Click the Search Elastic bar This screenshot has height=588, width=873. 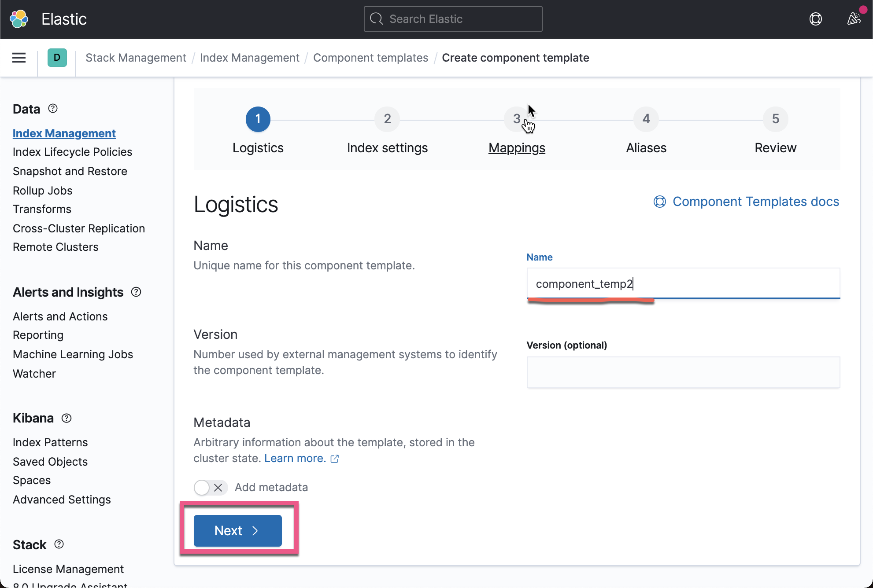click(453, 19)
